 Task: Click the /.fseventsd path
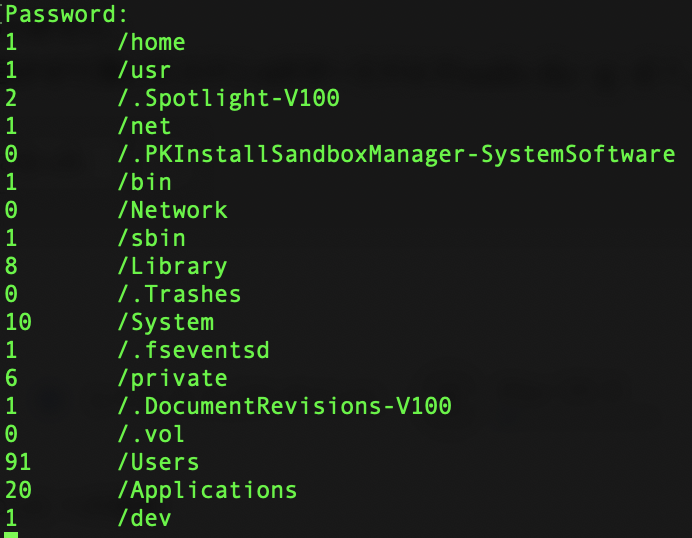pyautogui.click(x=193, y=350)
